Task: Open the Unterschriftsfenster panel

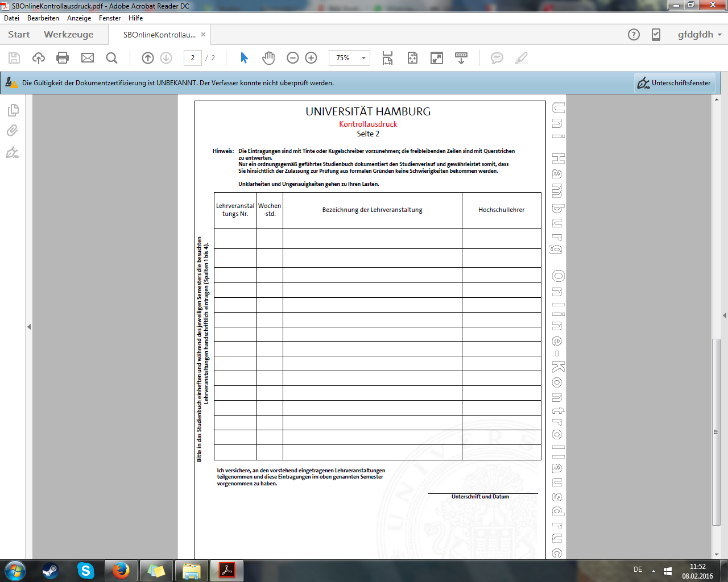Action: 675,83
